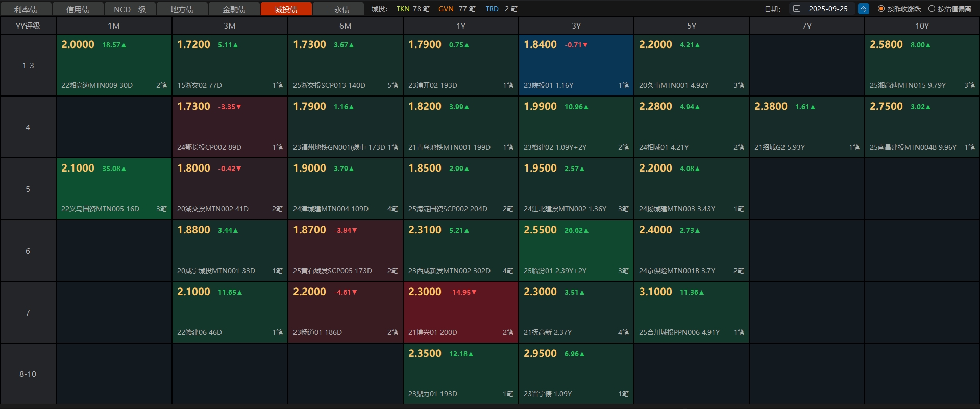The image size is (980, 409).
Task: Switch to the 金融债 tab
Action: 234,9
